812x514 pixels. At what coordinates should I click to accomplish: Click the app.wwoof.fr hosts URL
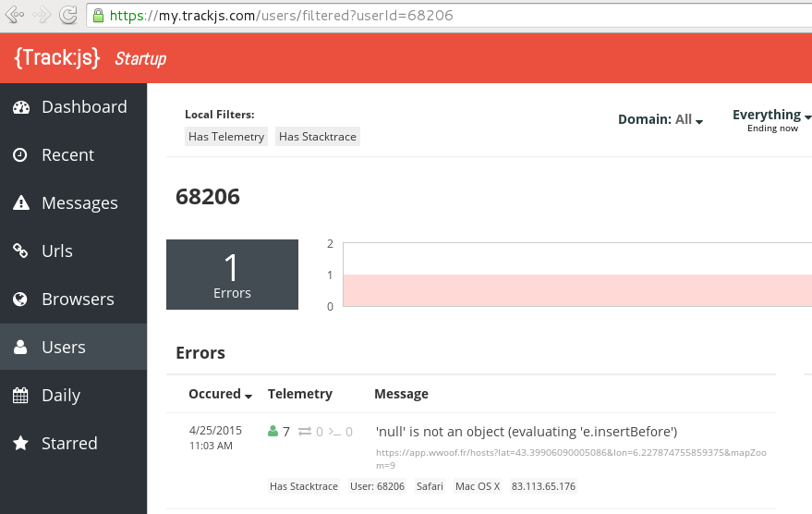point(571,459)
